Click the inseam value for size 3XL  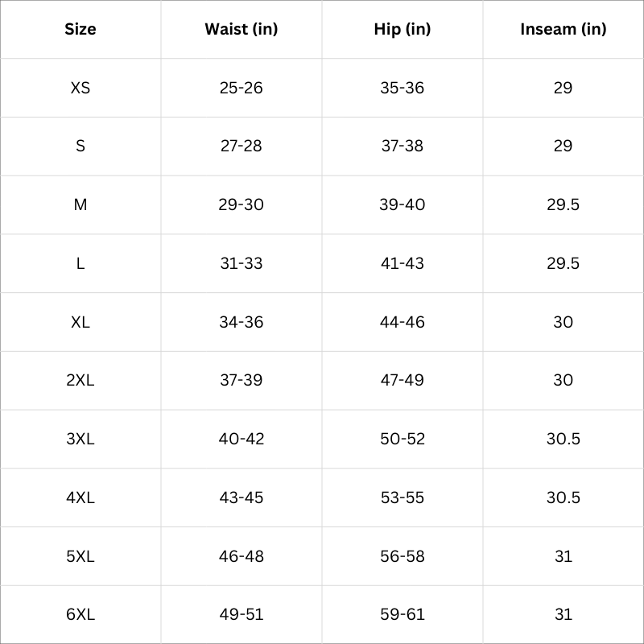pos(563,439)
